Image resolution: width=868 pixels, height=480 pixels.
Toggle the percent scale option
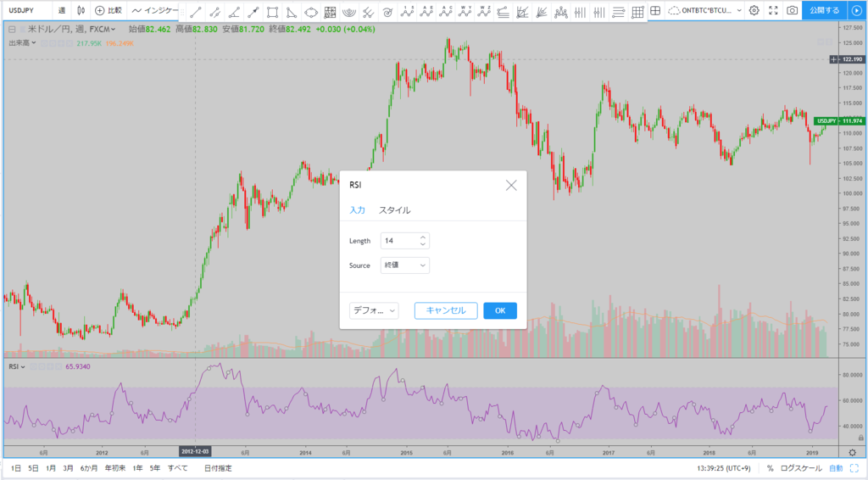(x=770, y=468)
